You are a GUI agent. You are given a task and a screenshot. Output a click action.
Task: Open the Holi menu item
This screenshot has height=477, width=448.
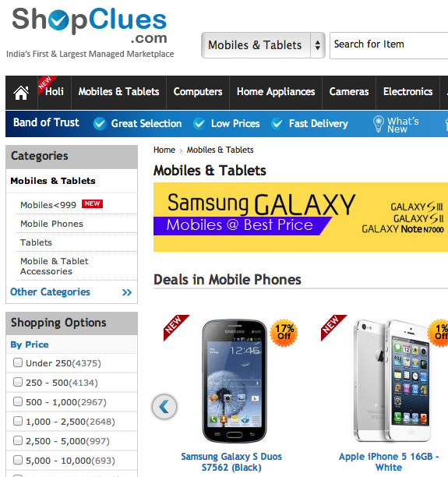(x=55, y=92)
